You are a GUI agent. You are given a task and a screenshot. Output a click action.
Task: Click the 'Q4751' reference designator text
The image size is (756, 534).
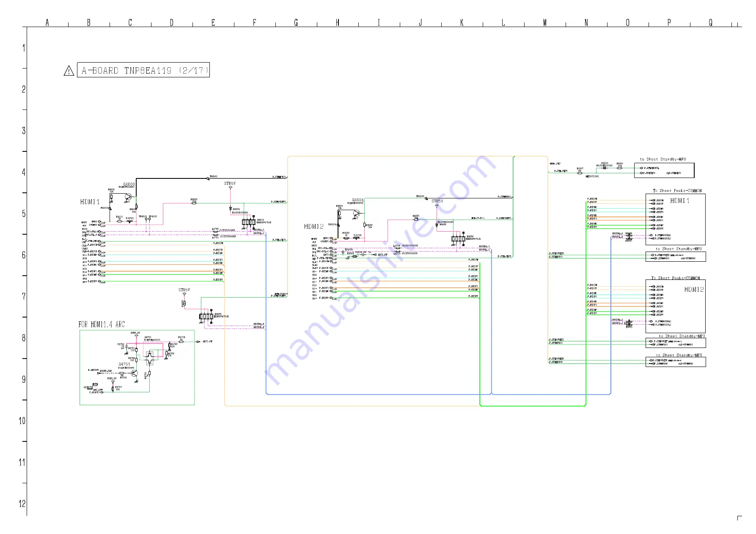coord(124,364)
